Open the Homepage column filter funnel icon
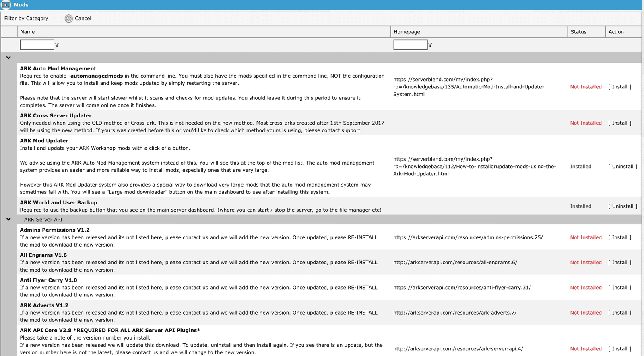 431,45
